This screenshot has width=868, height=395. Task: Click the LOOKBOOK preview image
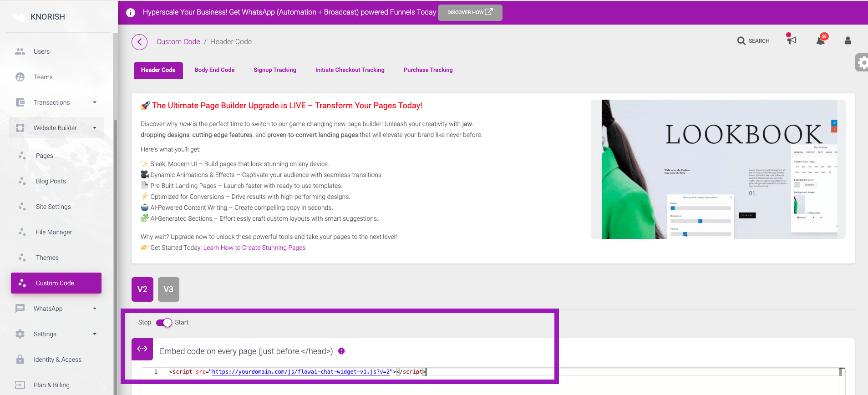point(718,169)
